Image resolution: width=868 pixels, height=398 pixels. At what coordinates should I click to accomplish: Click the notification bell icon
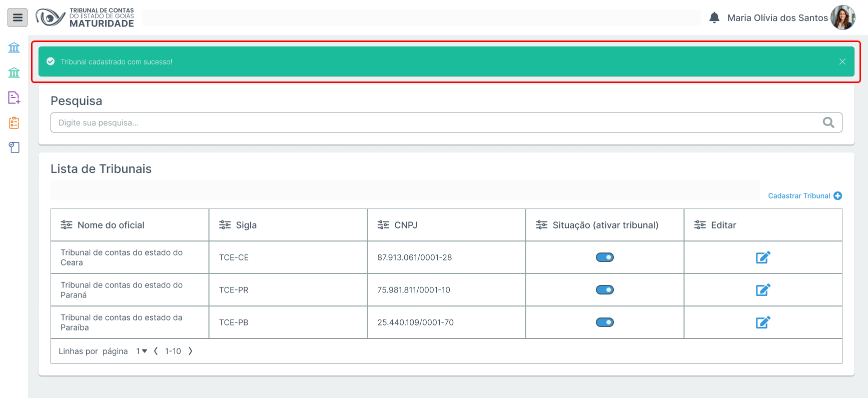[x=714, y=18]
